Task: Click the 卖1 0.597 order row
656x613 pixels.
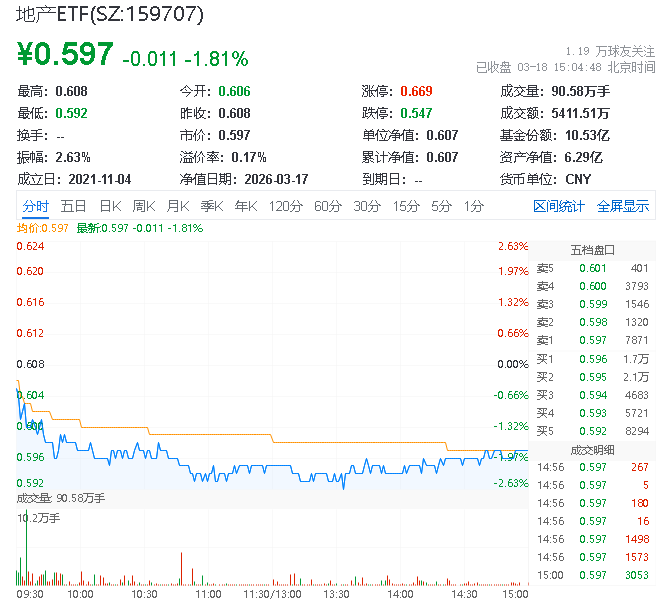Action: (592, 340)
